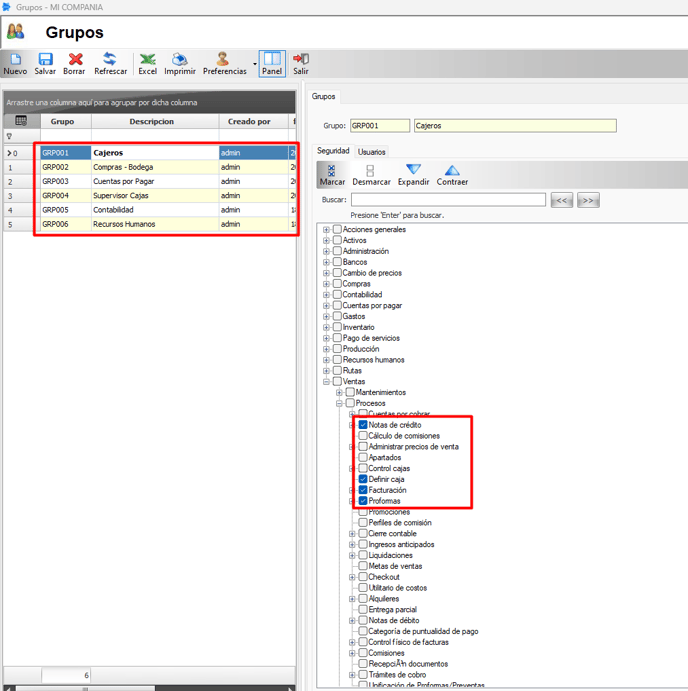Uncheck the Definir caja checkbox
The height and width of the screenshot is (691, 688).
tap(363, 479)
